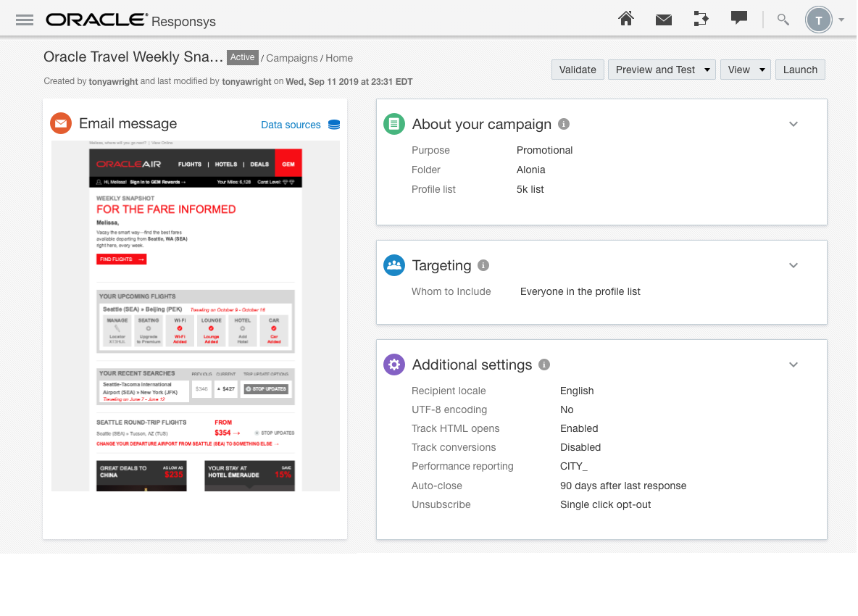
Task: Collapse the Targeting section
Action: click(x=794, y=265)
